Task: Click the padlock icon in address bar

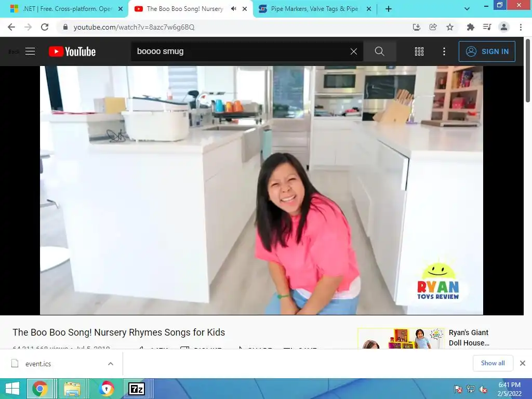Action: pyautogui.click(x=65, y=27)
